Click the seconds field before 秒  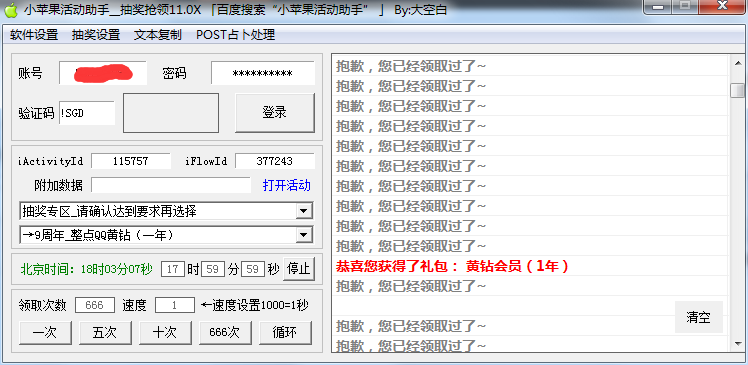click(x=253, y=269)
